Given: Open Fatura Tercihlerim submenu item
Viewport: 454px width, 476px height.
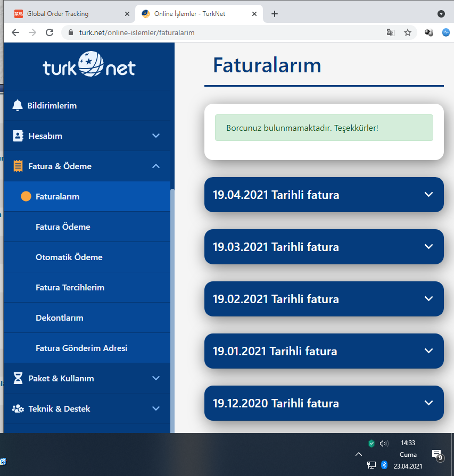Looking at the screenshot, I should click(87, 288).
